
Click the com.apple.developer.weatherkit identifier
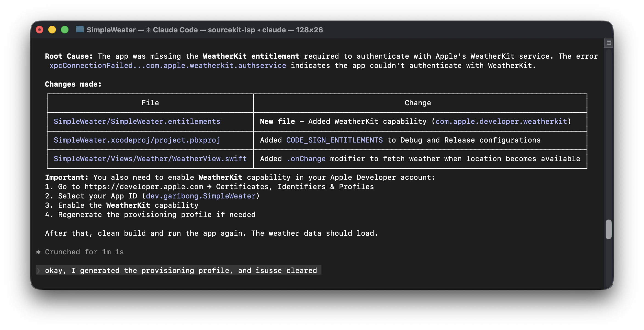501,121
